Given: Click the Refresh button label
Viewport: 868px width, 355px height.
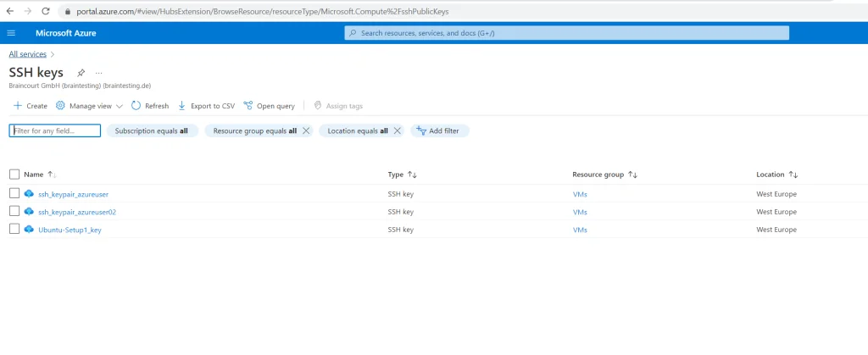Looking at the screenshot, I should coord(157,106).
